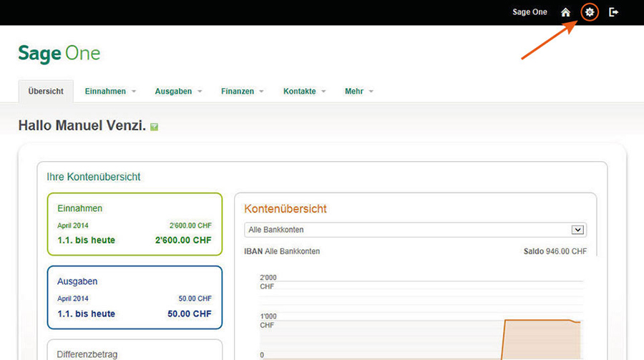Open the Alle Bankkonten dropdown

pos(415,230)
